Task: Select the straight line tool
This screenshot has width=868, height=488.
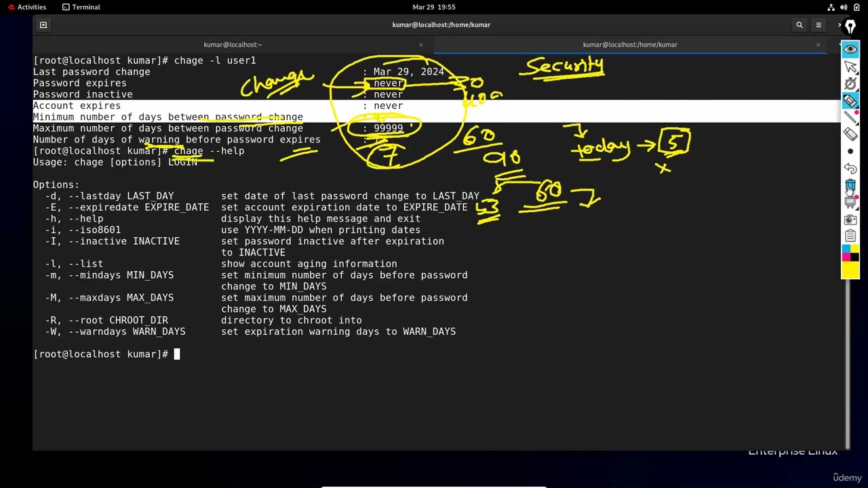Action: pyautogui.click(x=850, y=118)
